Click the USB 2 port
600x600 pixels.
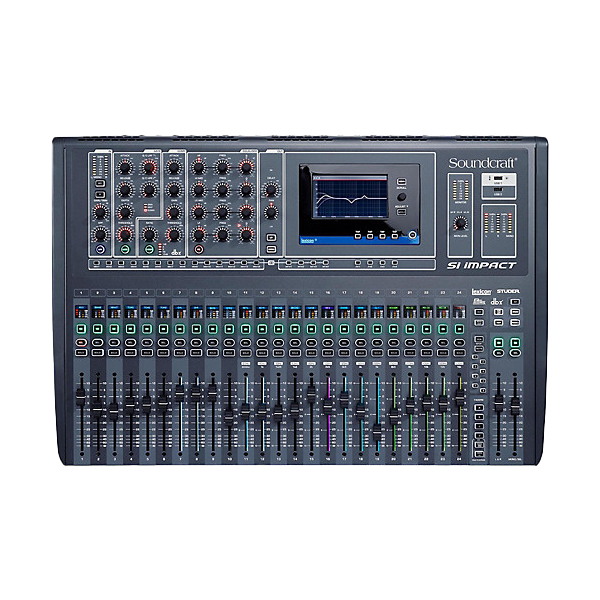click(498, 189)
